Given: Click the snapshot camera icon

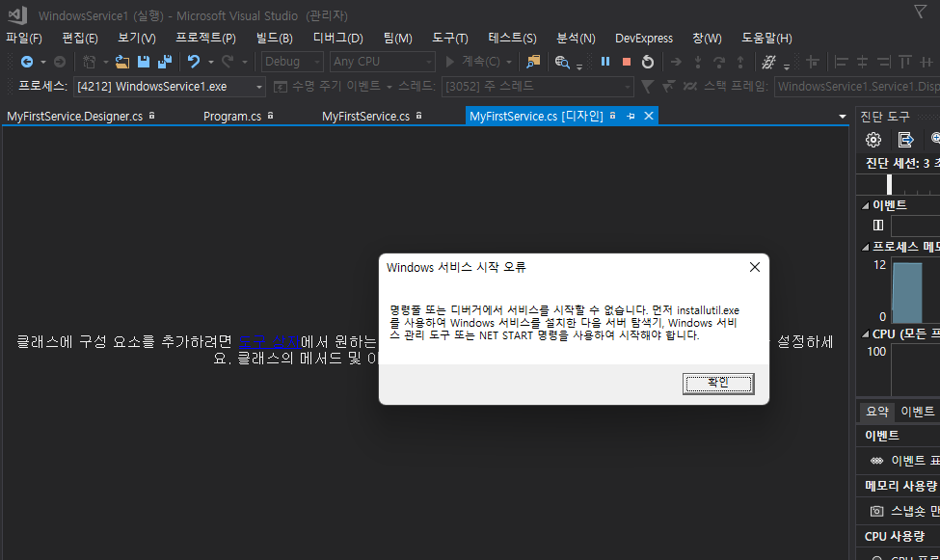Looking at the screenshot, I should [x=876, y=511].
